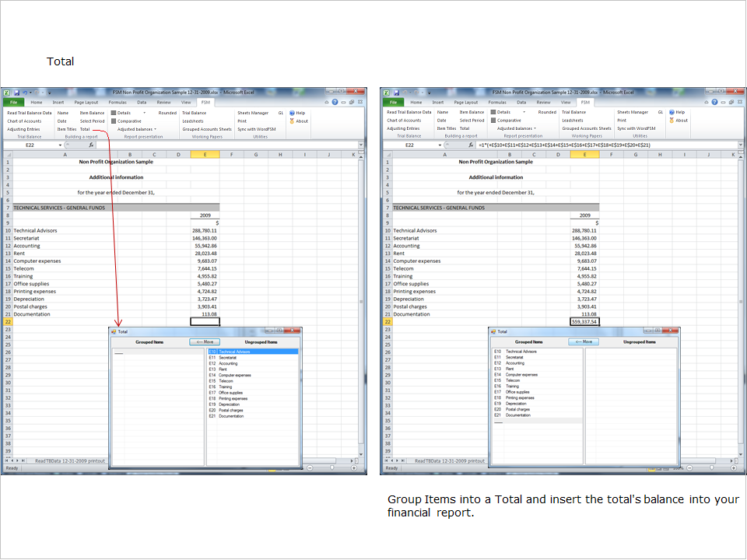Toggle the Rounded option
The image size is (747, 560).
click(168, 113)
